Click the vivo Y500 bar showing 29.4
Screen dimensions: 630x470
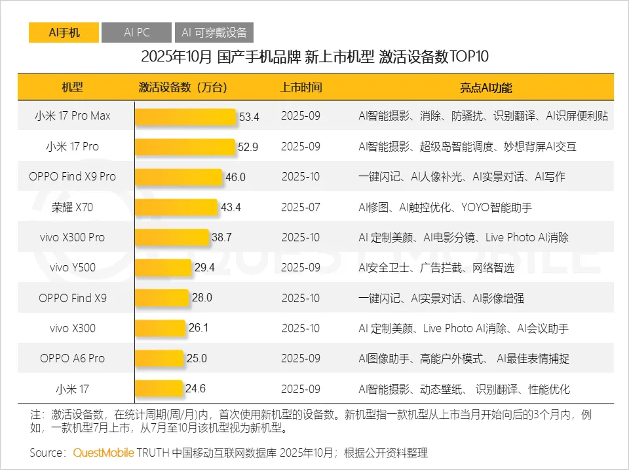(x=163, y=268)
